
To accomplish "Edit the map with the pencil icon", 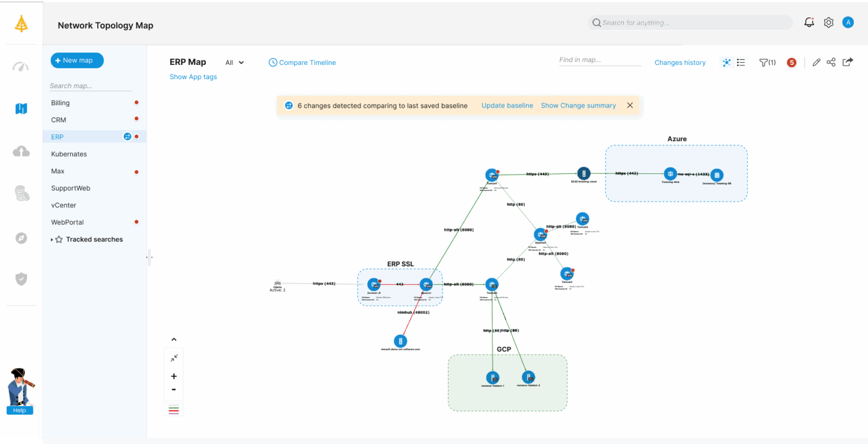I will tap(816, 63).
